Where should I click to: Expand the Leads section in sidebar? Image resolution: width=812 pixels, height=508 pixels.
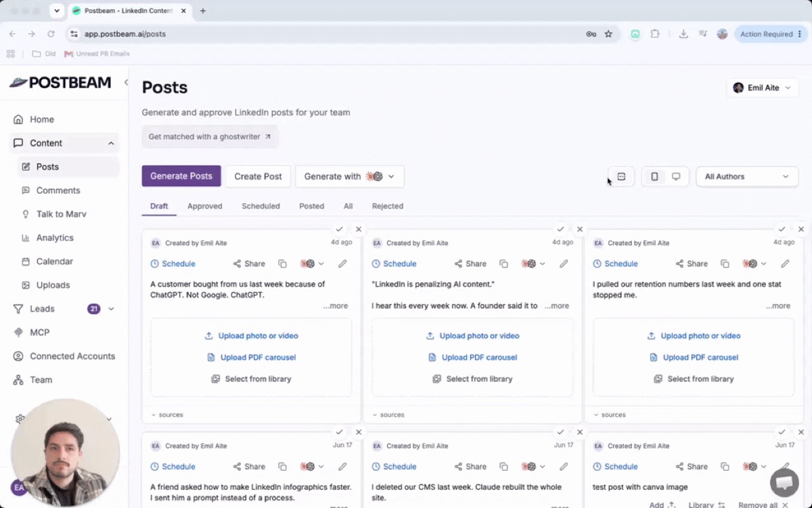tap(111, 309)
